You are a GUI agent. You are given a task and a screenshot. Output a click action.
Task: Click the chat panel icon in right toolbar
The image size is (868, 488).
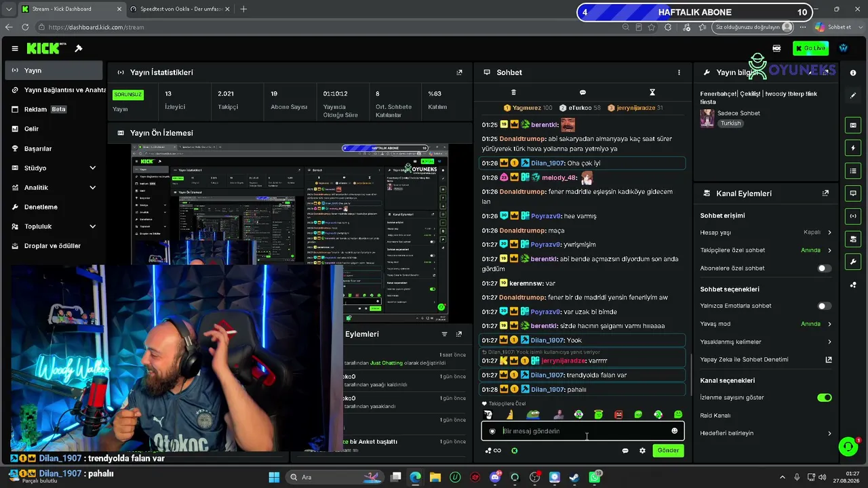[x=853, y=193]
